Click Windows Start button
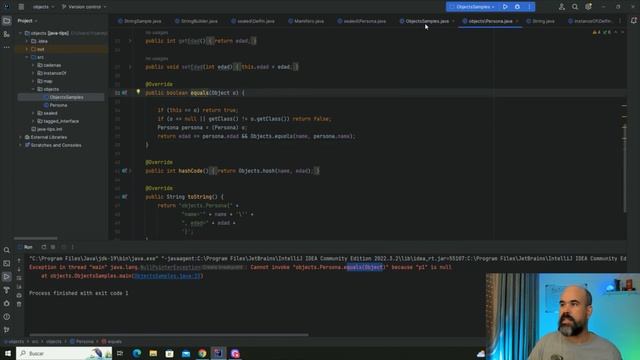This screenshot has height=360, width=640. coord(8,353)
